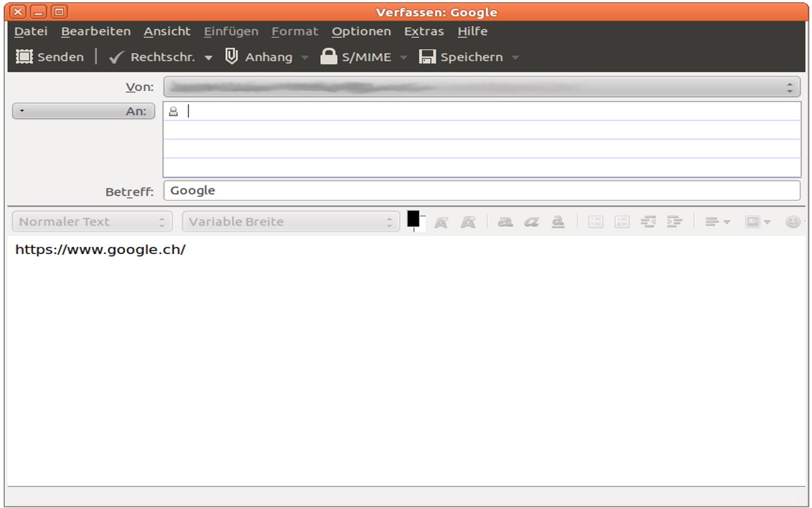Toggle underline formatting
The image size is (812, 508).
(x=558, y=222)
